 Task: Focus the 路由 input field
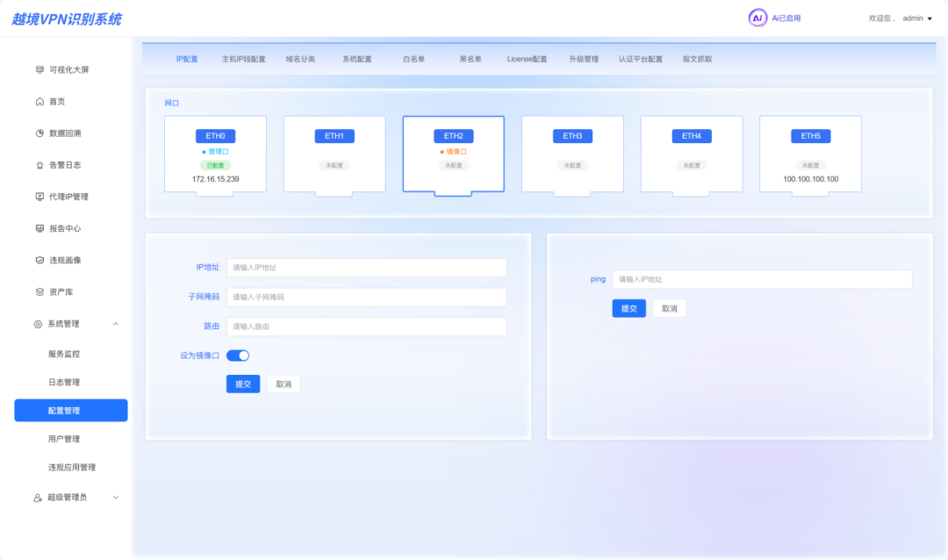coord(366,327)
